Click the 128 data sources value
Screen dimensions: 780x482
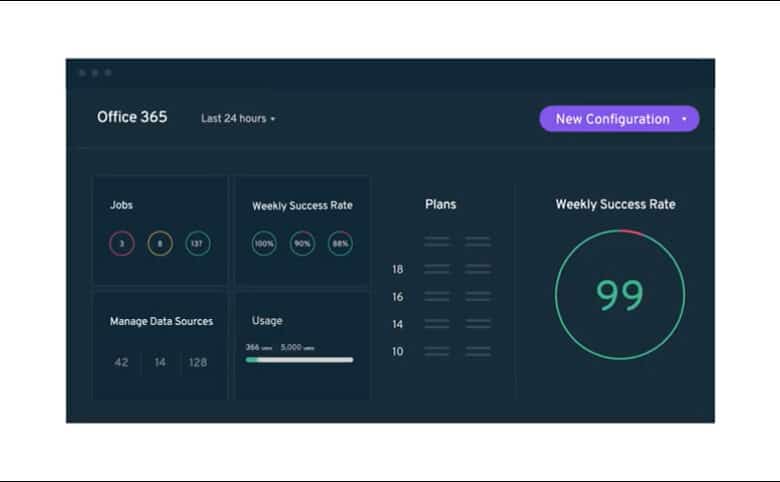(198, 363)
